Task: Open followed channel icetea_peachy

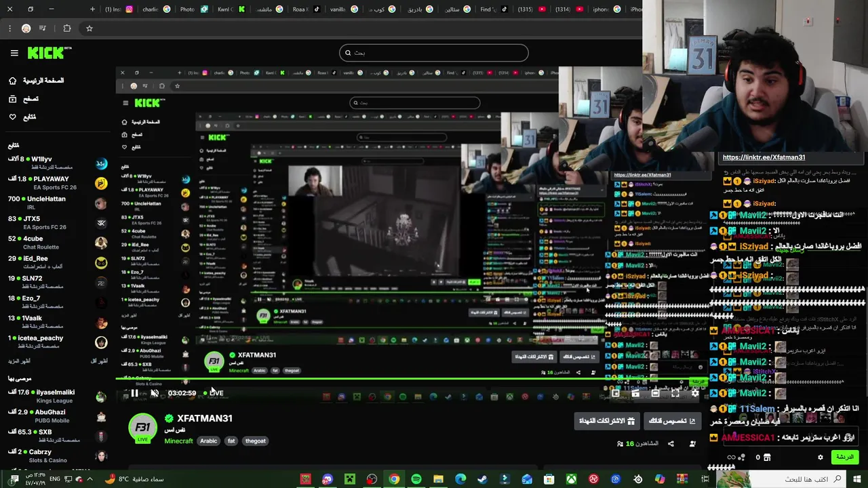Action: coord(58,342)
